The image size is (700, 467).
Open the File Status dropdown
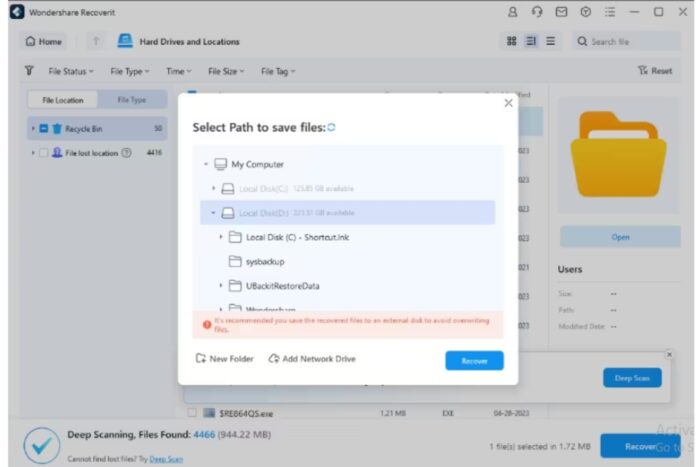71,71
